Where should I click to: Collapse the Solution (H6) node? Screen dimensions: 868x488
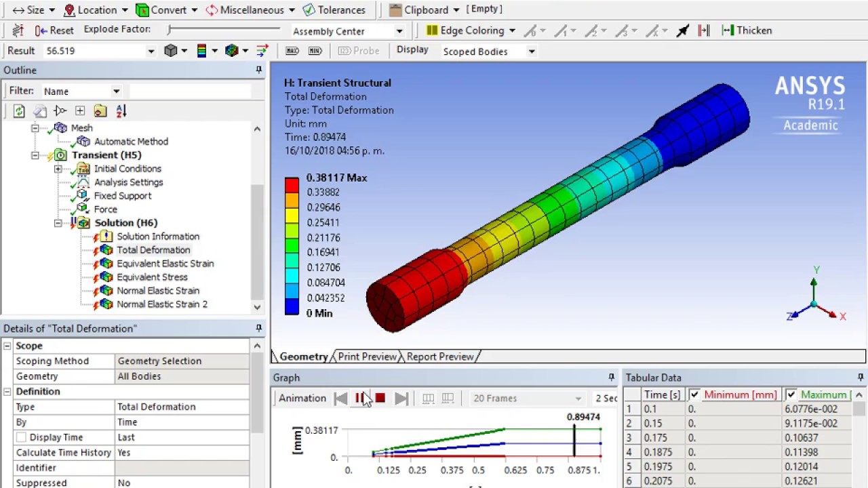coord(58,223)
